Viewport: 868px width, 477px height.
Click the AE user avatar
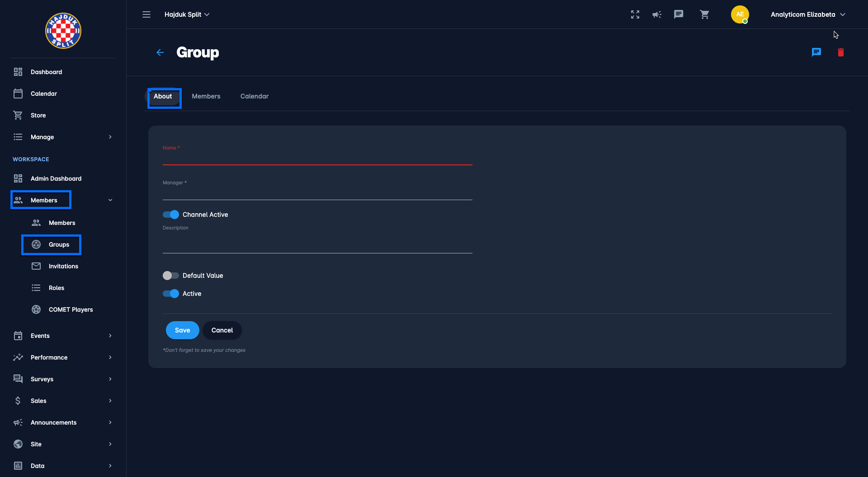[740, 14]
